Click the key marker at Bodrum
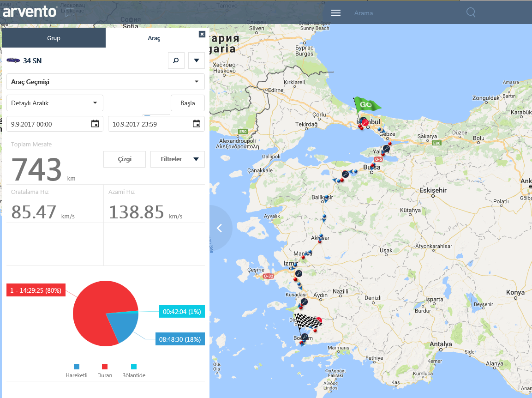Screen dimensions: 532x398 [x=305, y=337]
